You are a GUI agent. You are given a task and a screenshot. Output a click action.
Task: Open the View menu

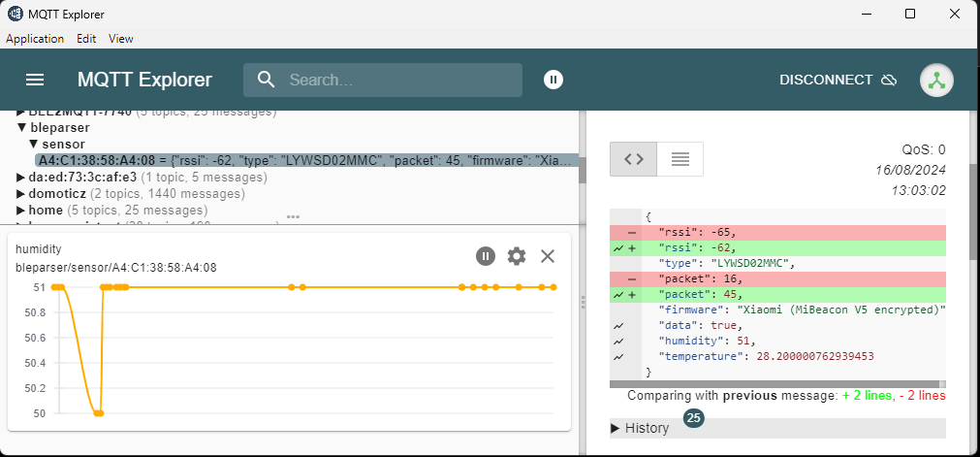[x=120, y=38]
